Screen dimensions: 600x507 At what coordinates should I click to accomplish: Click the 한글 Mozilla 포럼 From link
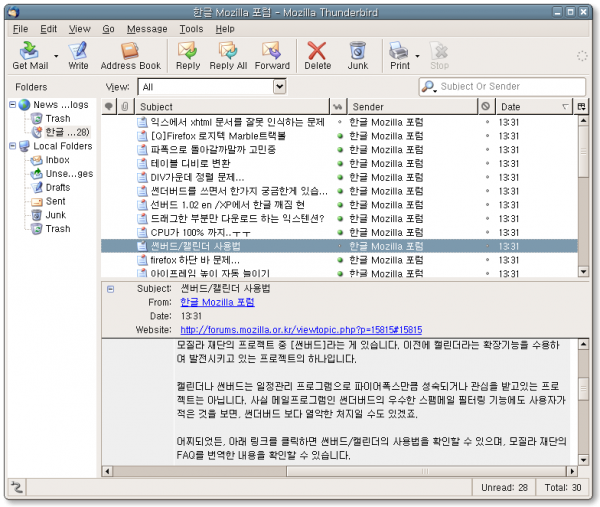point(217,302)
